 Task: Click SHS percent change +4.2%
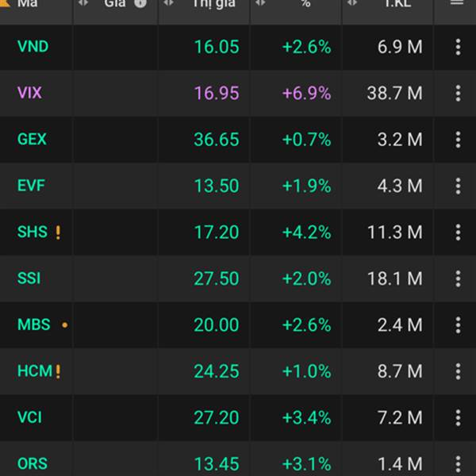point(306,232)
